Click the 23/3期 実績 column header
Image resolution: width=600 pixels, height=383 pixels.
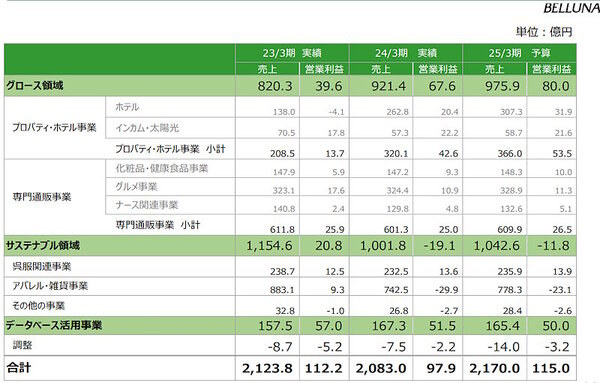click(292, 53)
